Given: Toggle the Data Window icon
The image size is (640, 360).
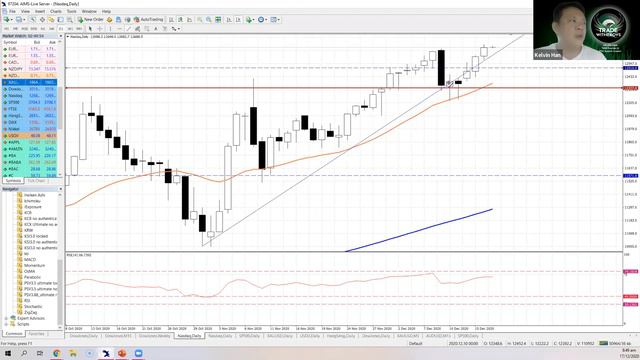Looking at the screenshot, I should click(x=42, y=20).
